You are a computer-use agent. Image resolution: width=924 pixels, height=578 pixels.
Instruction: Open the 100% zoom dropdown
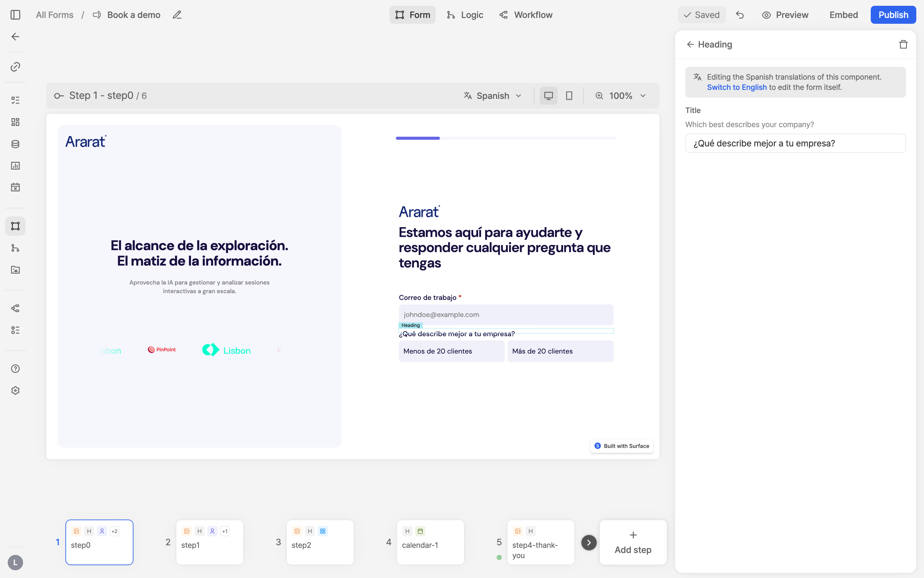point(621,96)
